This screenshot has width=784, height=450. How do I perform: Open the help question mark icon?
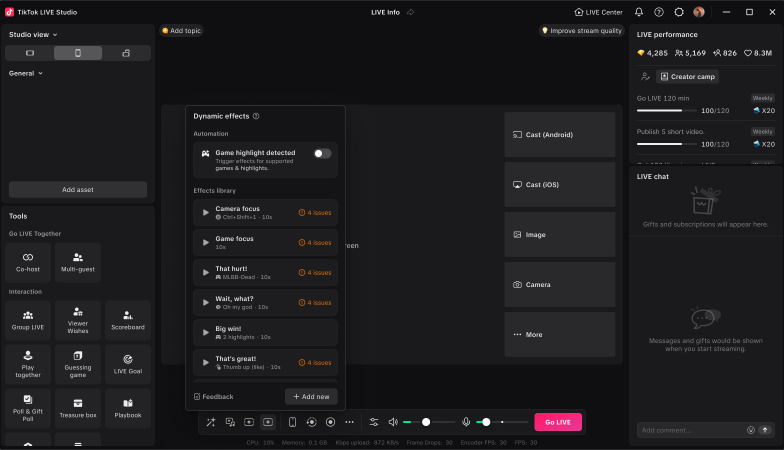(659, 12)
